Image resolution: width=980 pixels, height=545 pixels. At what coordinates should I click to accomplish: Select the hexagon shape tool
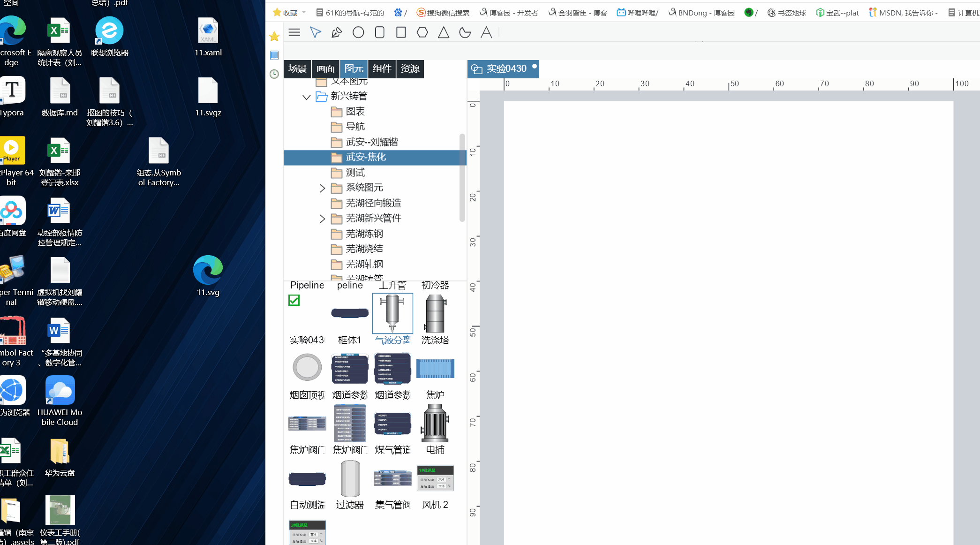coord(422,32)
